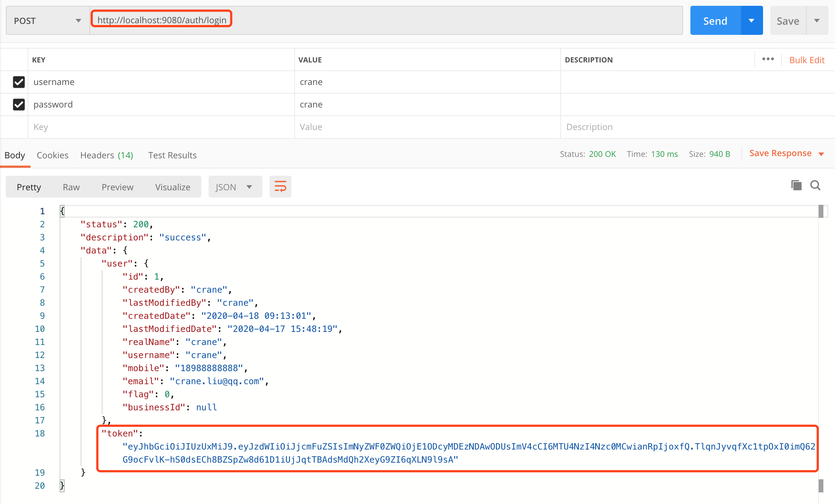Screen dimensions: 835x504
Task: Switch to the Test Results tab
Action: (x=172, y=155)
